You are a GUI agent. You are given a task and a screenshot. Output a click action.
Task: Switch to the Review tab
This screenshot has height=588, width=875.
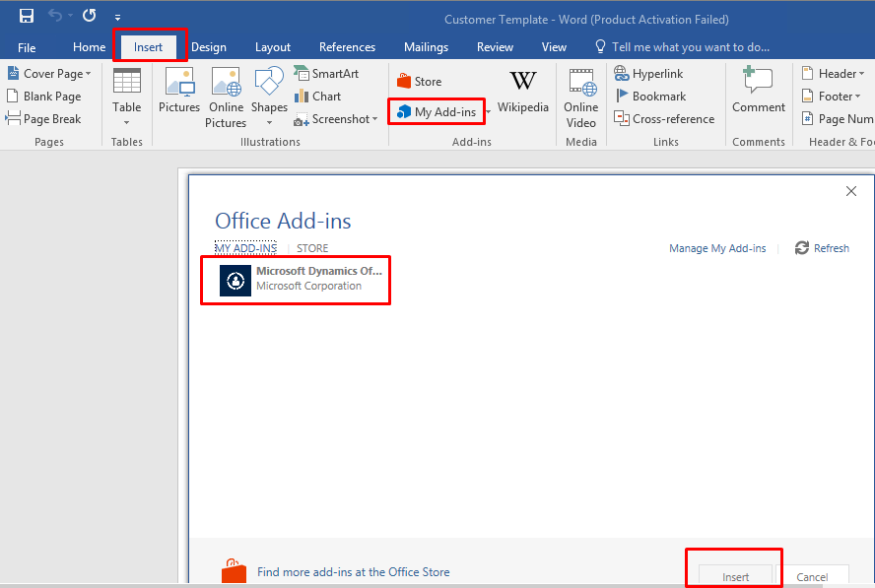click(495, 47)
